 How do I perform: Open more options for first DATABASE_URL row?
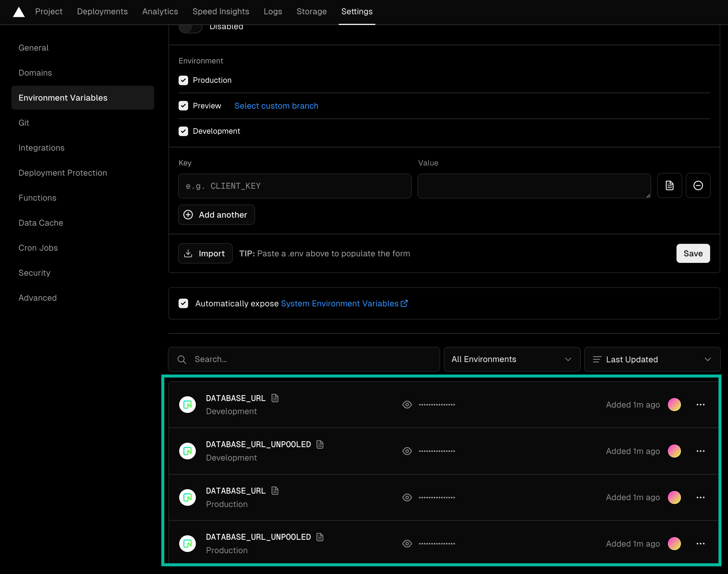click(x=700, y=405)
